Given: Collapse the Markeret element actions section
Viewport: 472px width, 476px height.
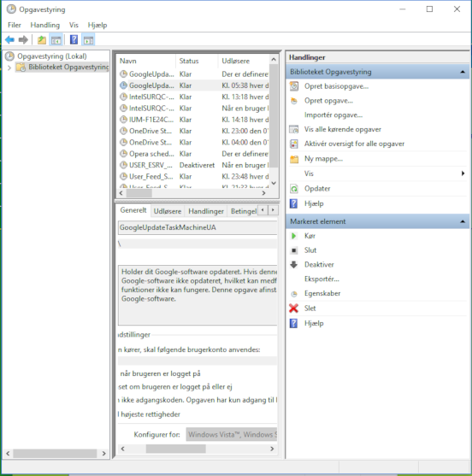Looking at the screenshot, I should pos(463,221).
